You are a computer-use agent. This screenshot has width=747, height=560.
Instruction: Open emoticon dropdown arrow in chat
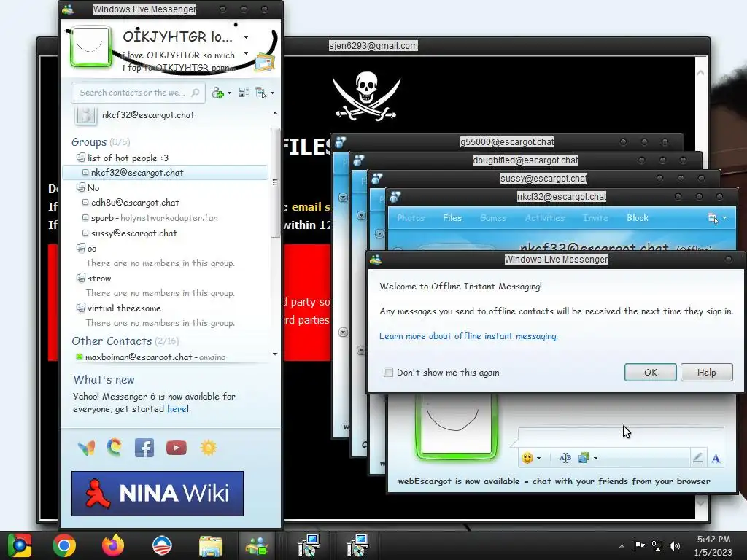point(538,459)
